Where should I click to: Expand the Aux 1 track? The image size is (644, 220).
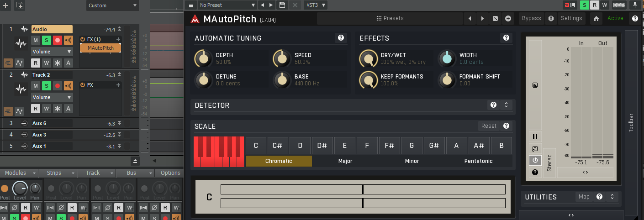click(x=119, y=146)
